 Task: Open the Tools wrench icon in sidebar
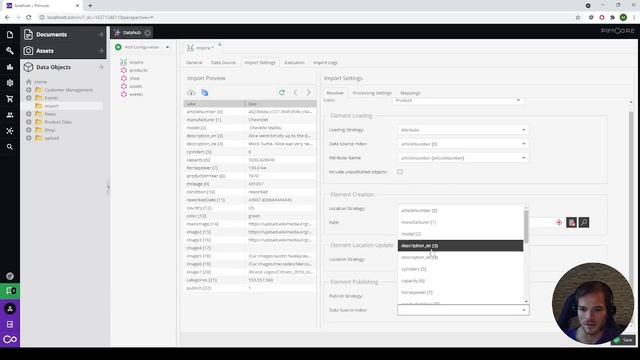(x=10, y=51)
